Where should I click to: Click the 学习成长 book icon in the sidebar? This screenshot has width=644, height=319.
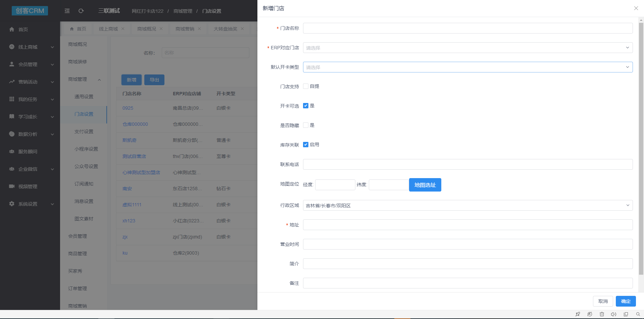(x=12, y=116)
